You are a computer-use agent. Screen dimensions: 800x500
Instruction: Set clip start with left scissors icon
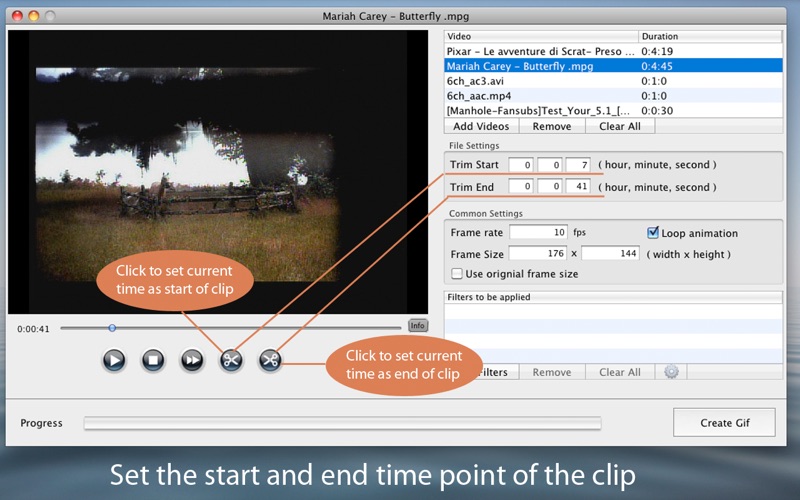[231, 360]
